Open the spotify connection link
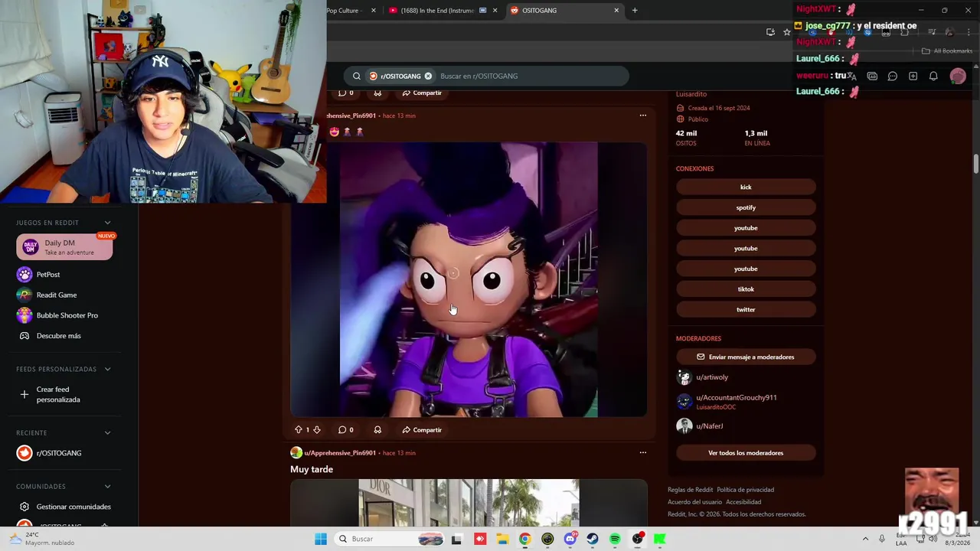 coord(746,207)
